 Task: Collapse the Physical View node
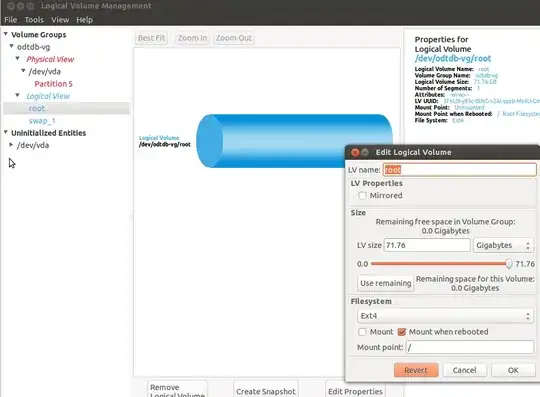coord(17,58)
